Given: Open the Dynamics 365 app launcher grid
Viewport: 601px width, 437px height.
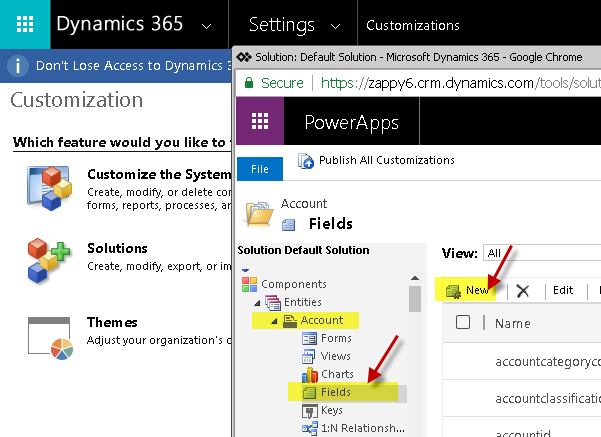Looking at the screenshot, I should 25,24.
